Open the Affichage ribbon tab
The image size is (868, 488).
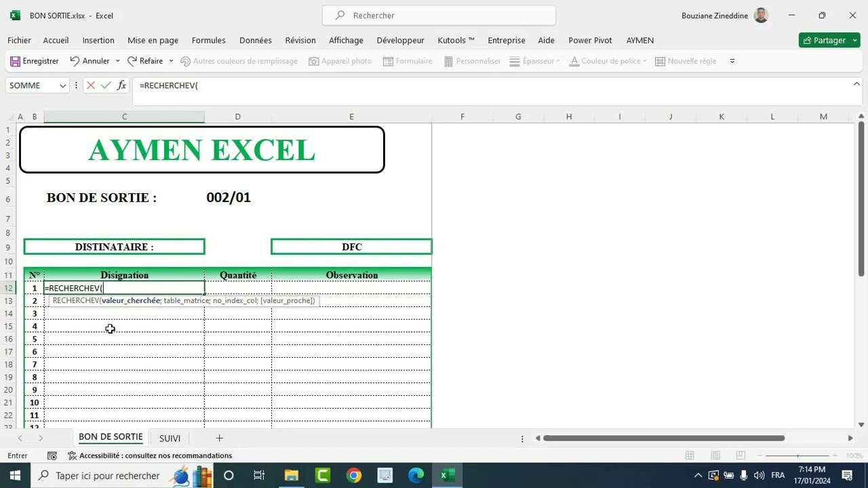pos(346,41)
